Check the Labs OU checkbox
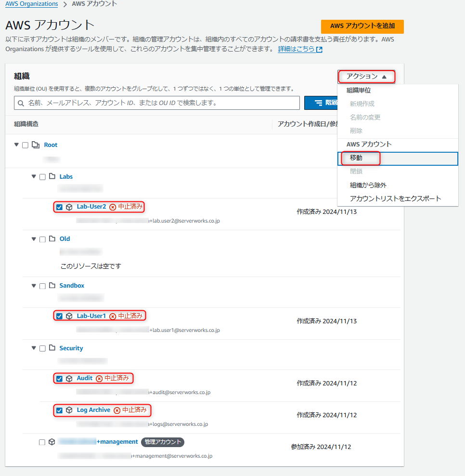This screenshot has width=465, height=476. tap(42, 177)
